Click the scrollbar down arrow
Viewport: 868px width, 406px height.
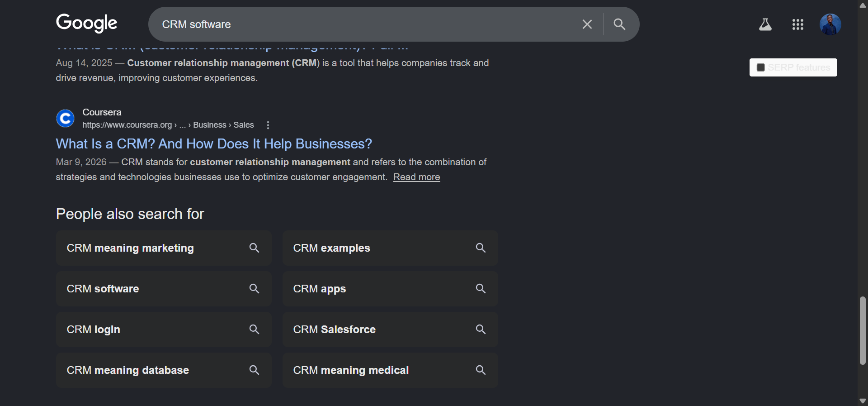[863, 401]
